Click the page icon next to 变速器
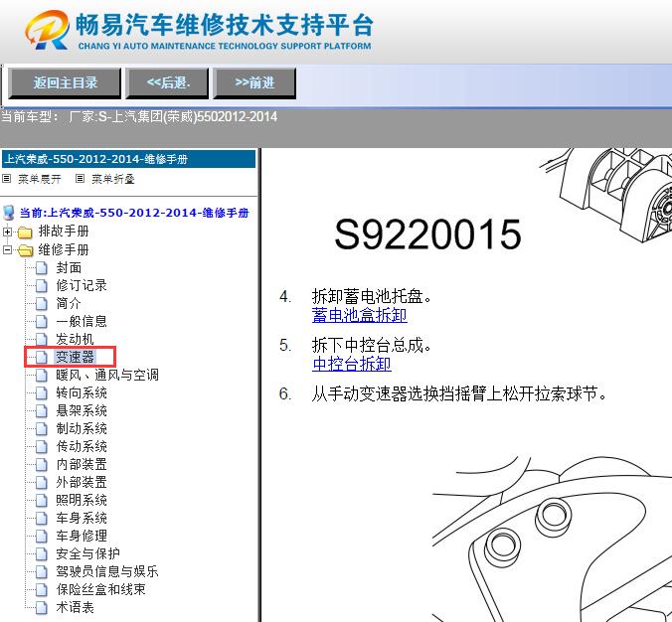672x622 pixels. pos(41,358)
